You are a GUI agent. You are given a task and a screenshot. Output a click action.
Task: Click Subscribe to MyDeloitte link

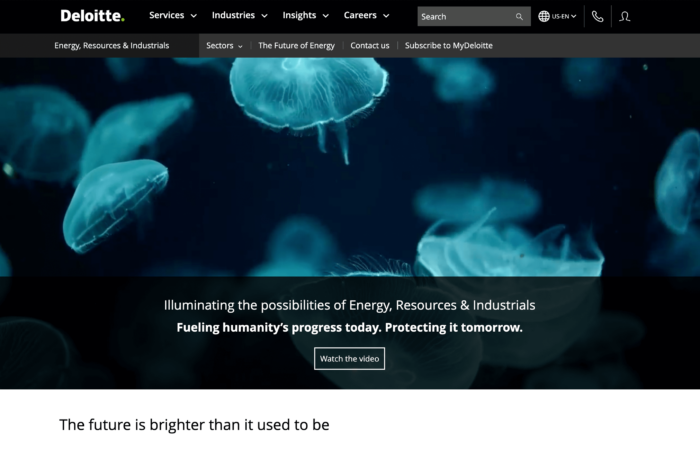click(449, 46)
